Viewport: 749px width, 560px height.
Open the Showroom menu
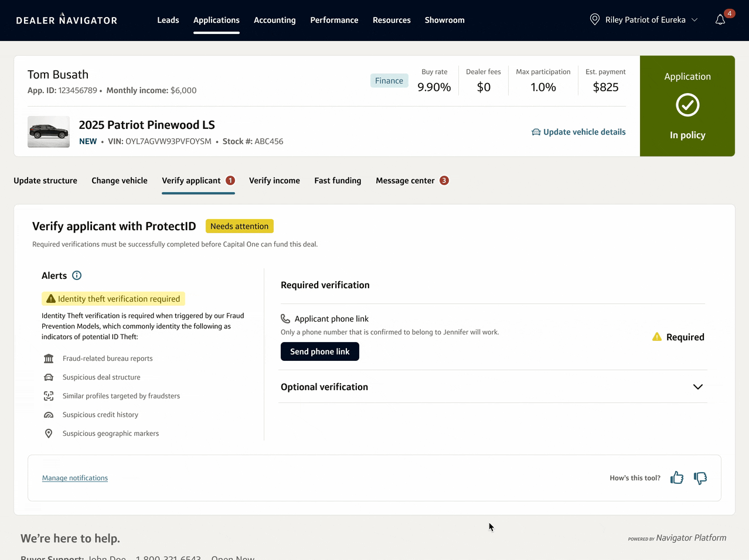[444, 20]
